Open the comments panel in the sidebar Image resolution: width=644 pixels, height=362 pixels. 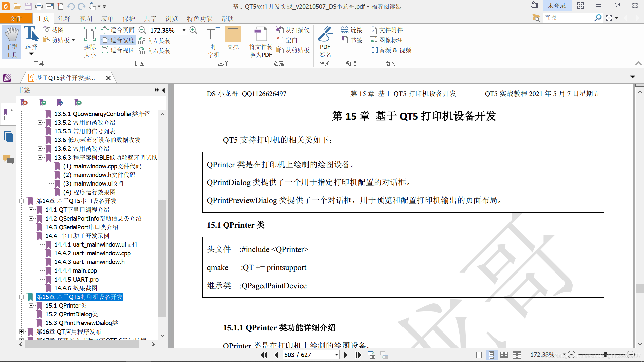(x=8, y=159)
